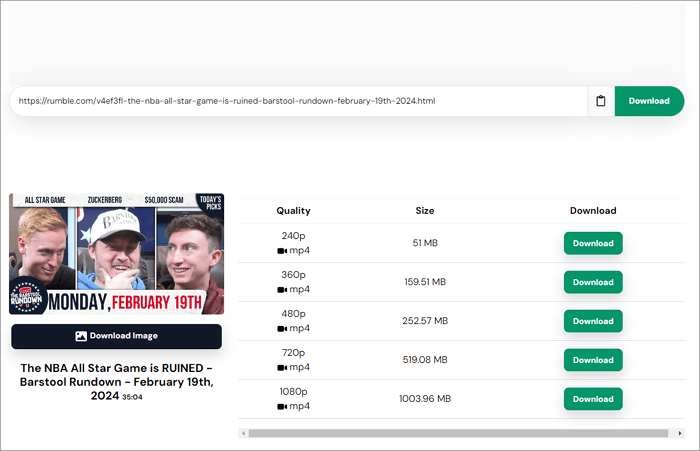Download the 360p mp4 version

point(593,282)
